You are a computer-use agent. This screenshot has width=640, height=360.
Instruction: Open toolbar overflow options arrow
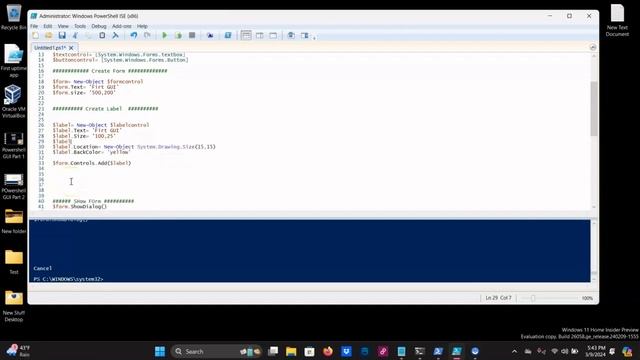(x=314, y=38)
